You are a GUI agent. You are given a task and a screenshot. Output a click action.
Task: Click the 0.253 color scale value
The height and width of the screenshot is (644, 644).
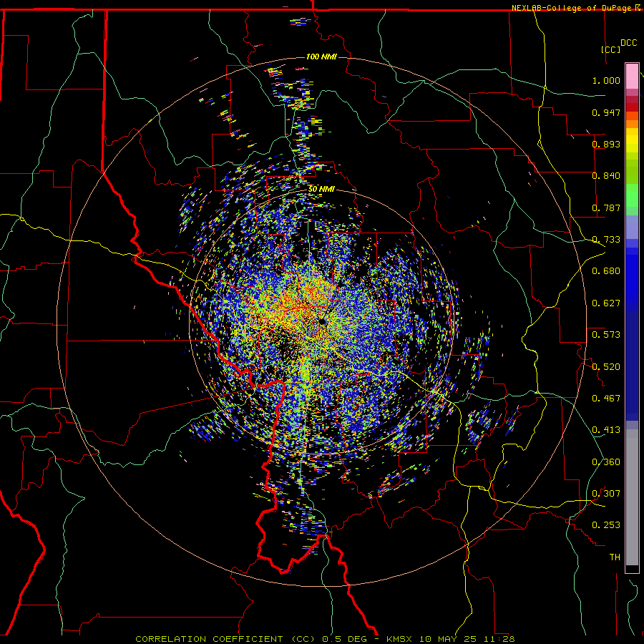click(606, 525)
